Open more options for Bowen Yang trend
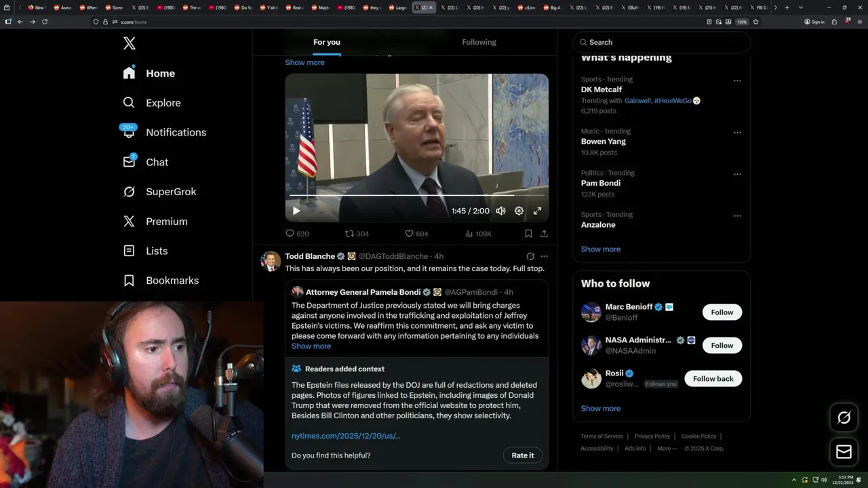 (x=737, y=133)
